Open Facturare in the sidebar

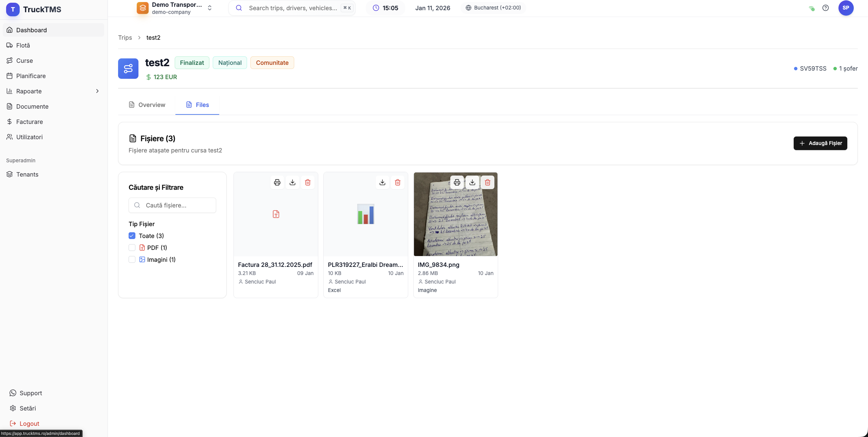pos(30,122)
